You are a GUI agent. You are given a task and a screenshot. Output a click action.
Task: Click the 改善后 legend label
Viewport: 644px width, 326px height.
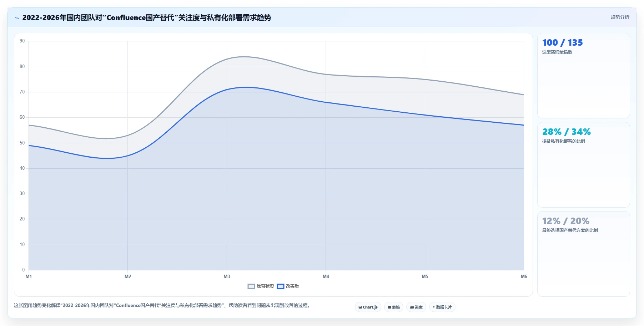click(x=292, y=286)
